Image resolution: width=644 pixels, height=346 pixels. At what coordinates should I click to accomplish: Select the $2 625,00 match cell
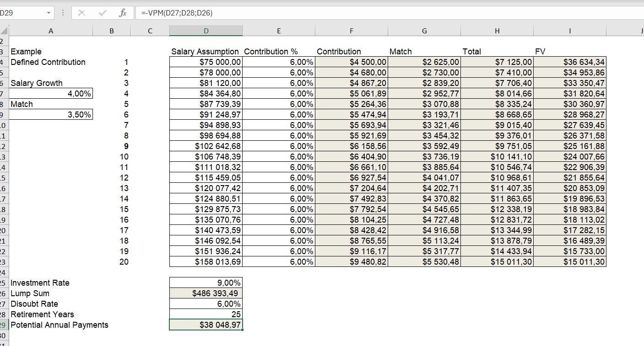(424, 62)
